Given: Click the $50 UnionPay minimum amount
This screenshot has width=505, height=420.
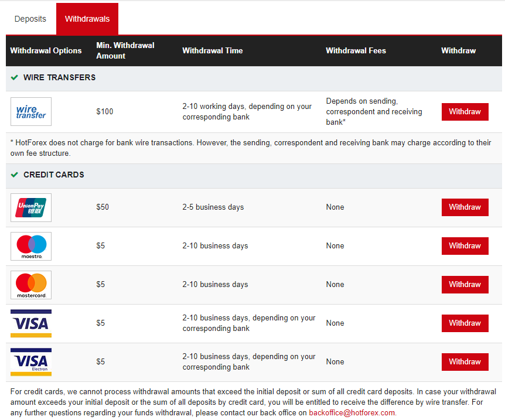Looking at the screenshot, I should 103,207.
